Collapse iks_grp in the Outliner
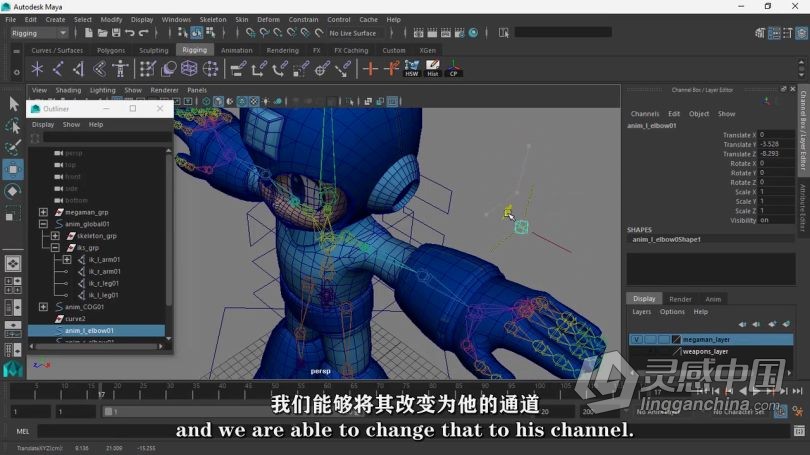 click(x=55, y=248)
